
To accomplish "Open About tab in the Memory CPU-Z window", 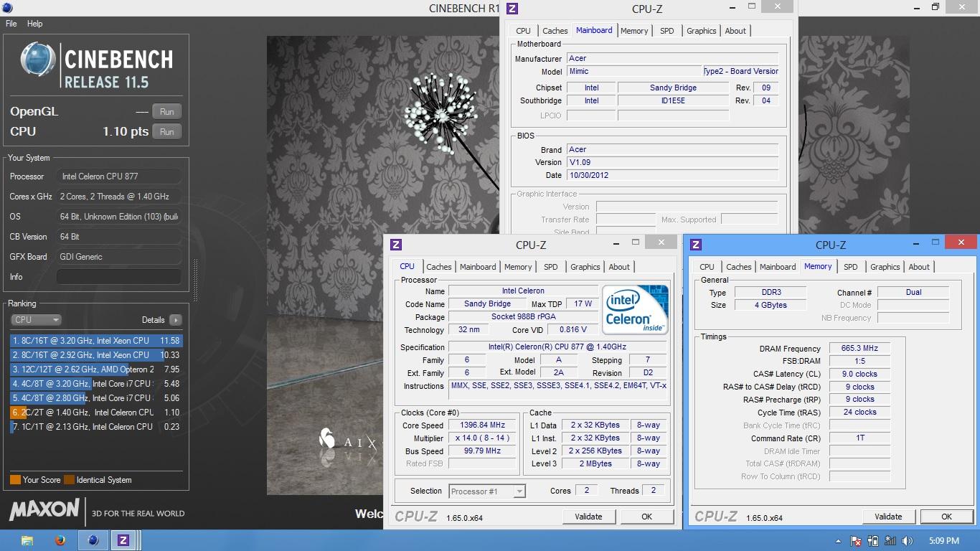I will pos(919,267).
